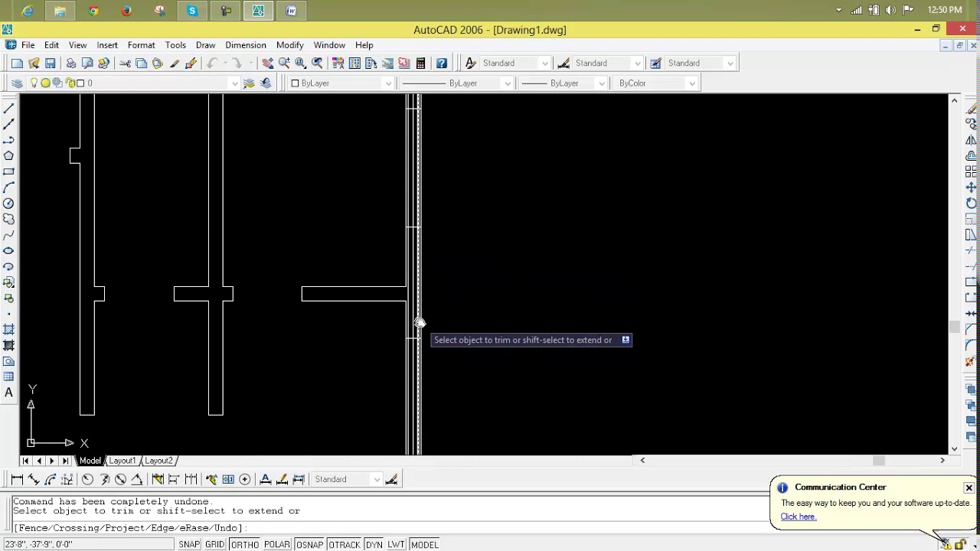Click the Plot (print) icon

(71, 64)
